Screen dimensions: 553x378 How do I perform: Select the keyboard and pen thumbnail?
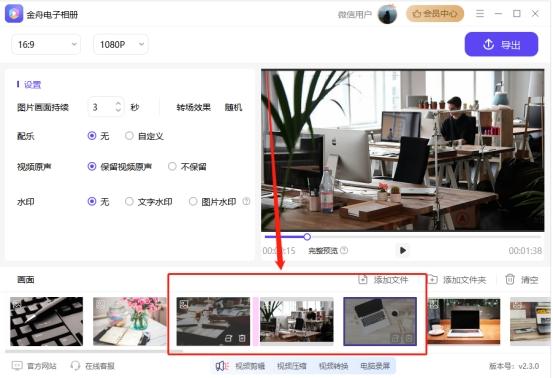47,321
